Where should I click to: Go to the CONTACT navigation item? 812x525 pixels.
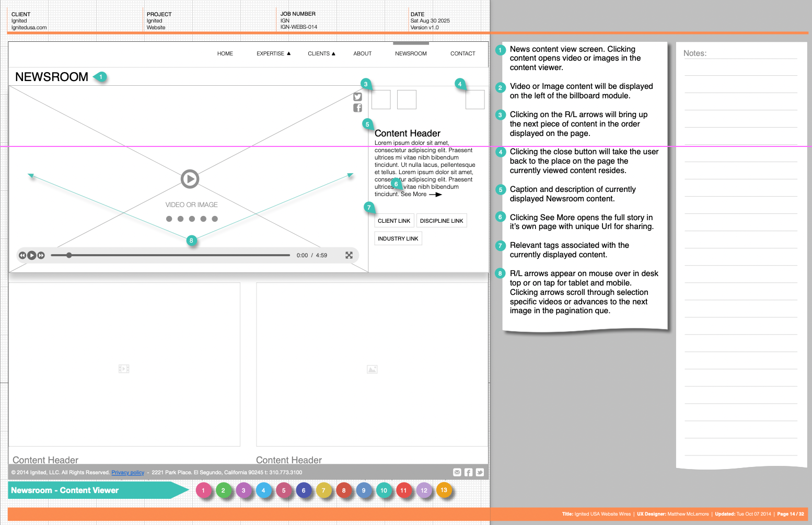[x=462, y=53]
